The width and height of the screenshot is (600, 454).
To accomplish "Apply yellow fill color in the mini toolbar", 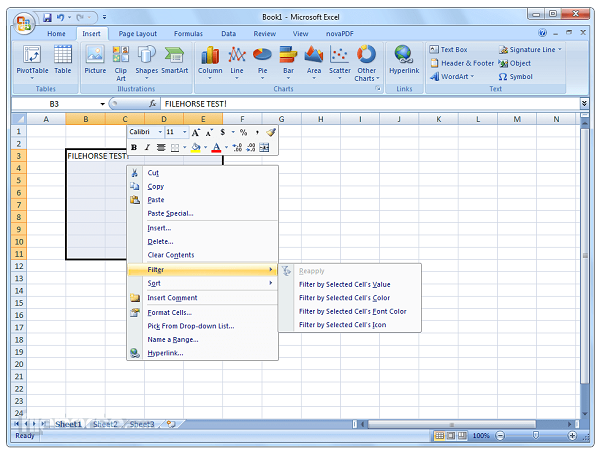I will [196, 147].
